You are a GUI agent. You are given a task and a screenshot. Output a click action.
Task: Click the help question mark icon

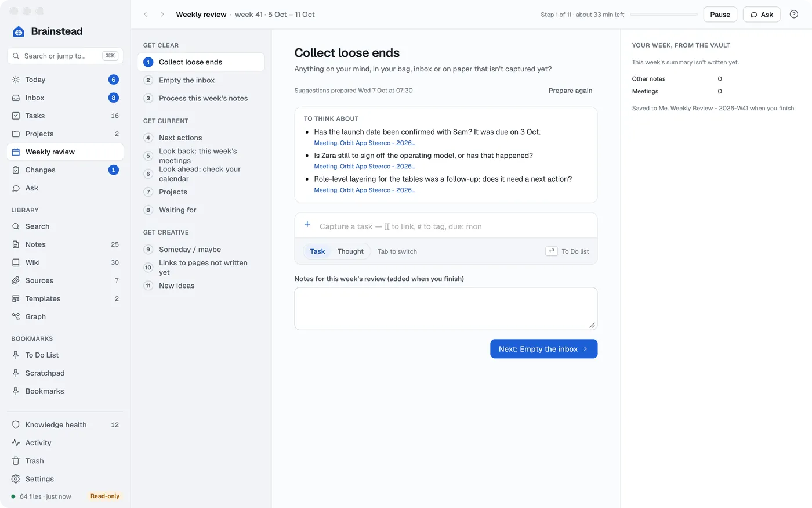(x=794, y=15)
